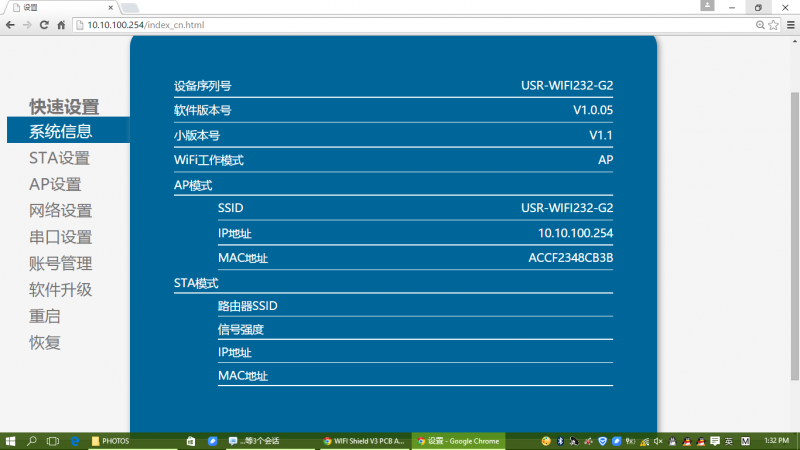Open Task View on the taskbar

(x=53, y=441)
